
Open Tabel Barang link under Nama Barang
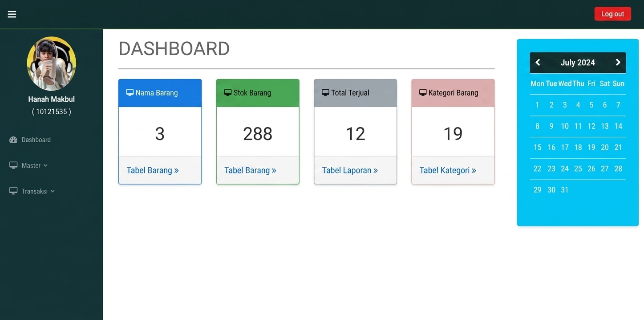pos(153,170)
